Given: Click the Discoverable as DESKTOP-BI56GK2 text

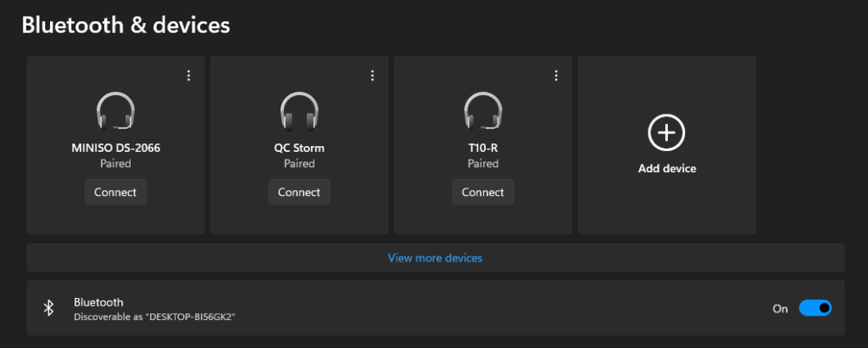Looking at the screenshot, I should (x=154, y=317).
